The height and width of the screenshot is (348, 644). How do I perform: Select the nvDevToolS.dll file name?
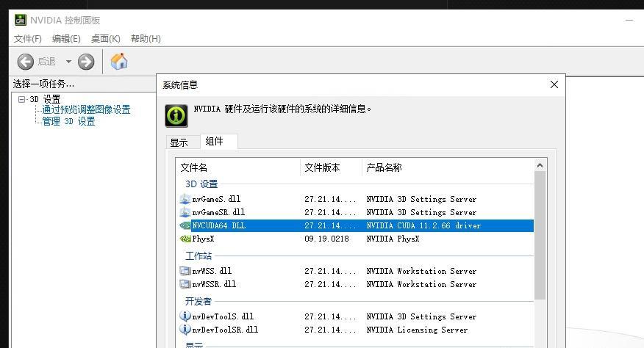223,316
